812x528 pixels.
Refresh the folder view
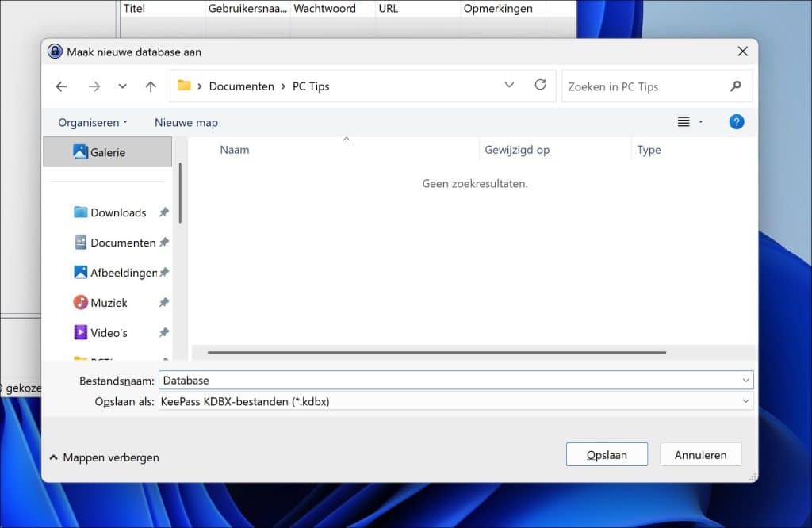(x=541, y=85)
